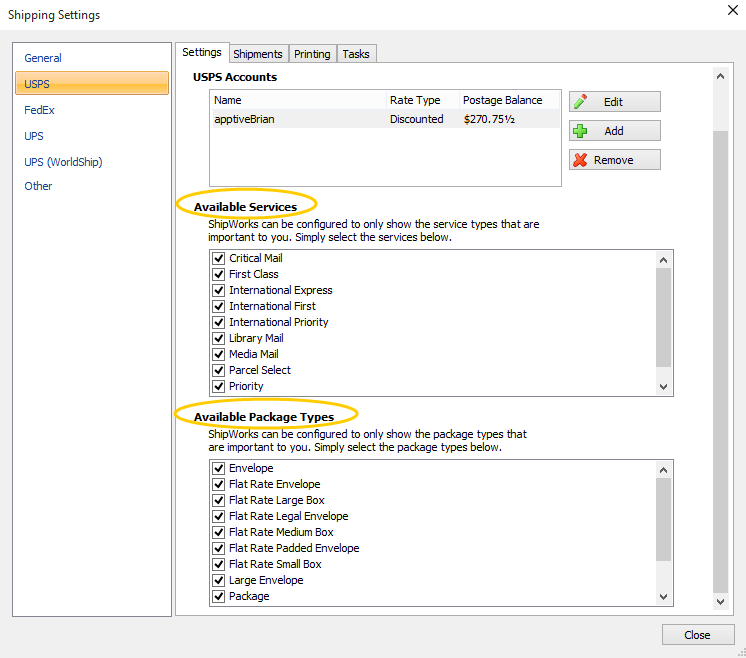Click the pencil Edit icon
Image resolution: width=746 pixels, height=658 pixels.
pos(580,102)
